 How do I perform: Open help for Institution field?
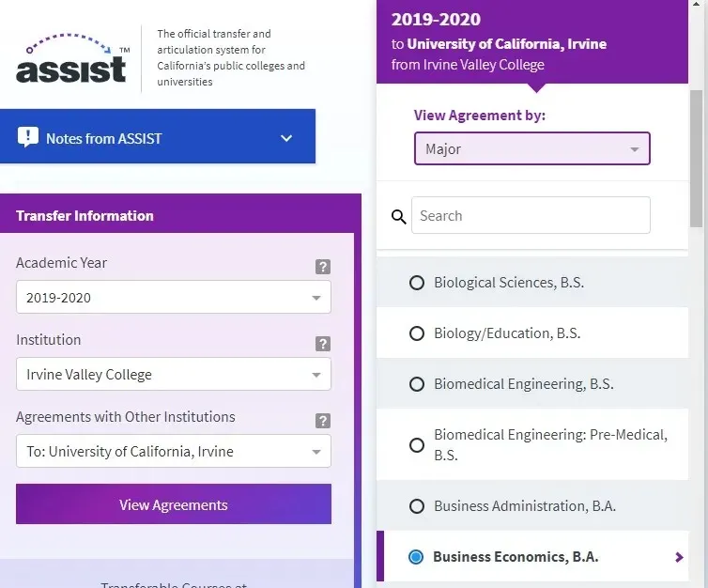tap(323, 344)
